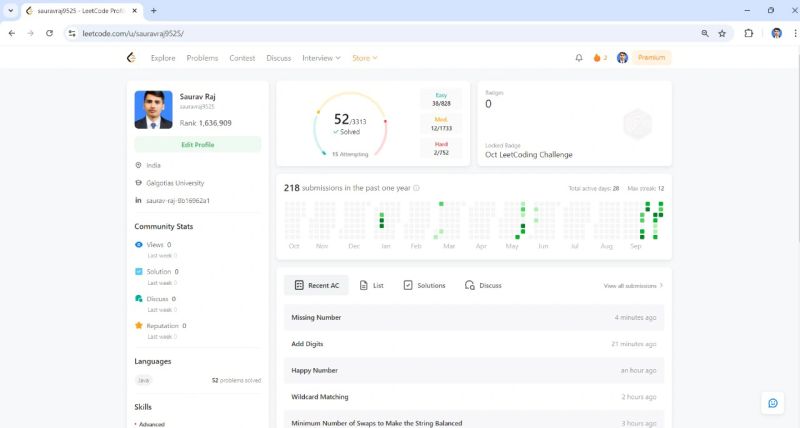800x428 pixels.
Task: Click the browser forward arrow
Action: pyautogui.click(x=31, y=33)
